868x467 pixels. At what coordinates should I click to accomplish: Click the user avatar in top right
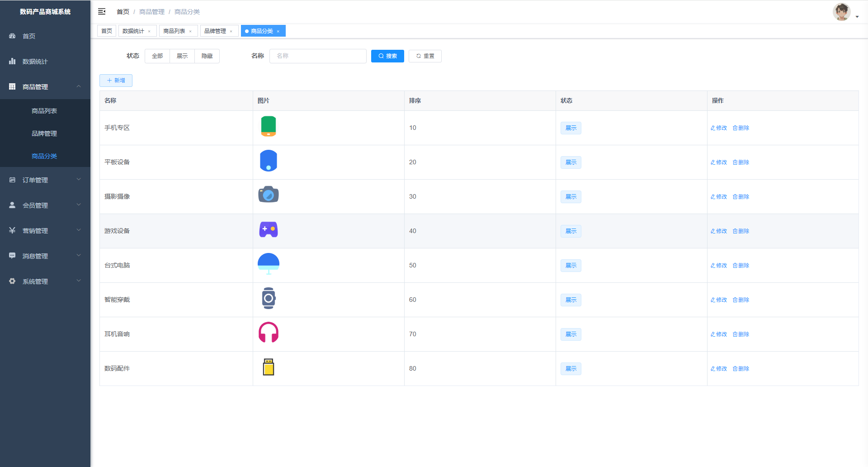[841, 12]
